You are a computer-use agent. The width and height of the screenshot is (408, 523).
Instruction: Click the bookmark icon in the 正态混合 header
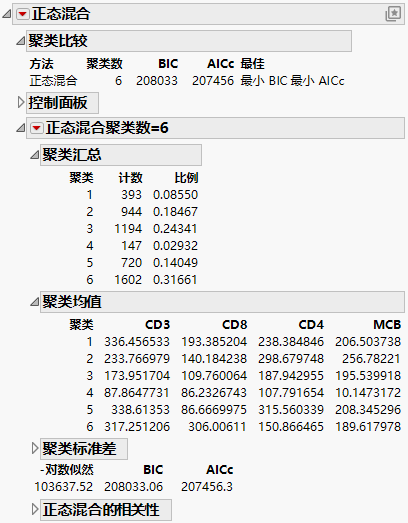point(393,14)
